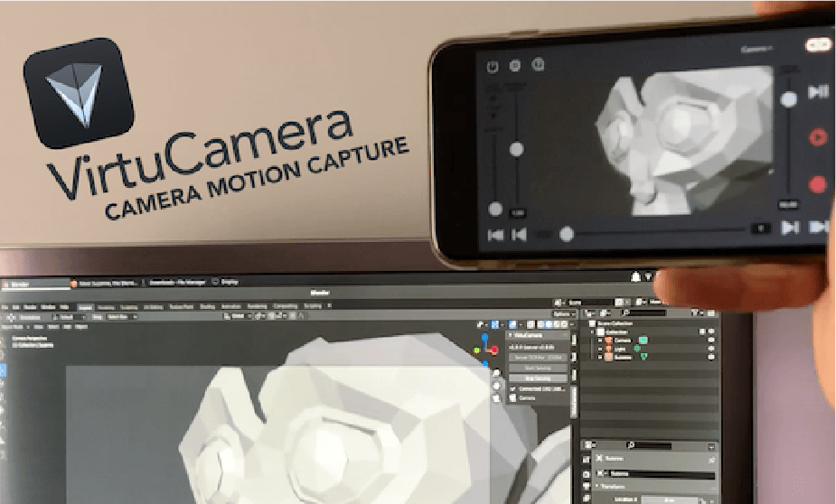Tap the play/pause button on the phone
This screenshot has height=504, width=836.
click(x=818, y=92)
